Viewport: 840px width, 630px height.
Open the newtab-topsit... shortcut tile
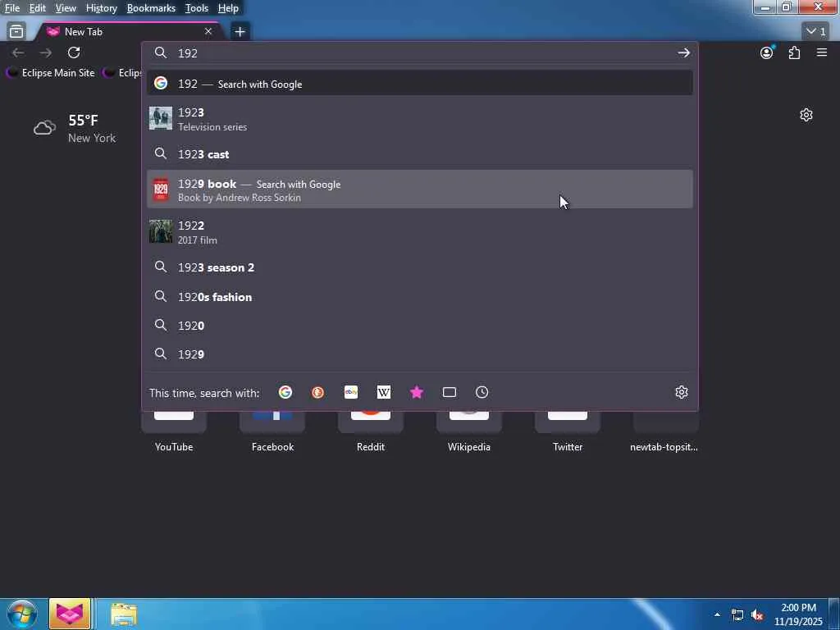664,431
